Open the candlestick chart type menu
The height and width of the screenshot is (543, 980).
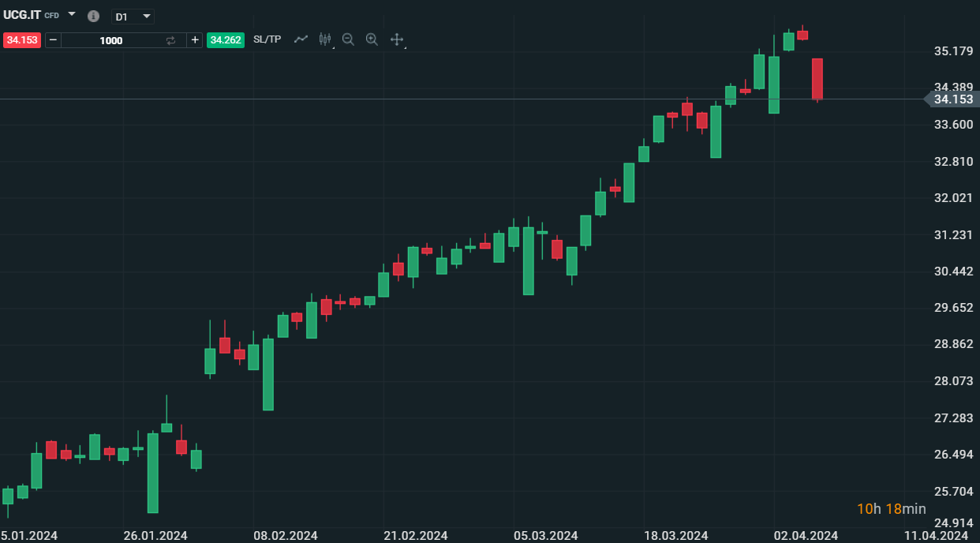324,39
